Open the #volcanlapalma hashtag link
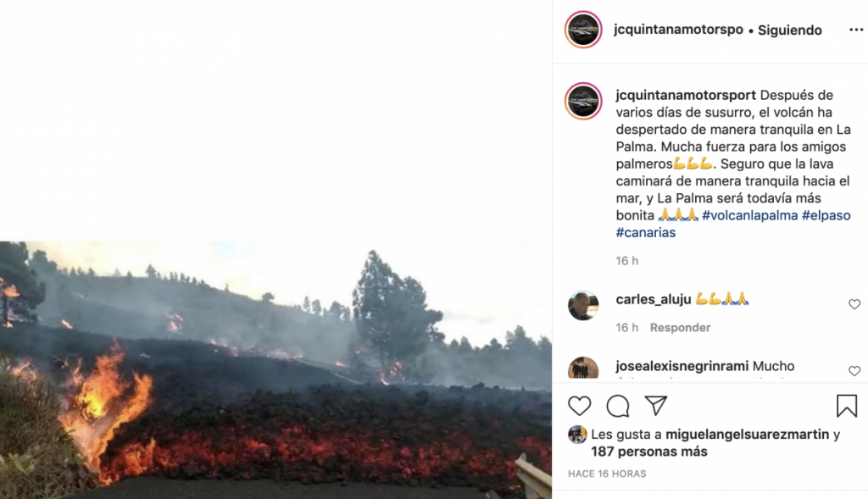868x499 pixels. (749, 215)
